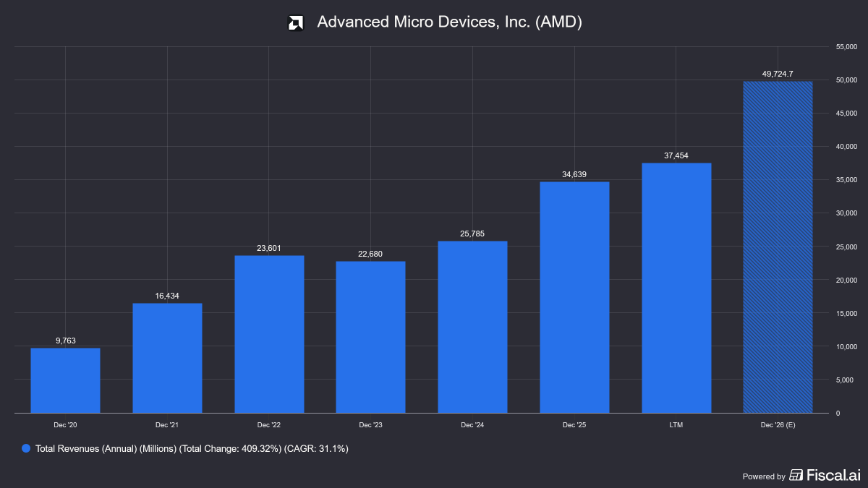Click the 15,000 y-axis tick label
This screenshot has width=868, height=488.
[847, 313]
